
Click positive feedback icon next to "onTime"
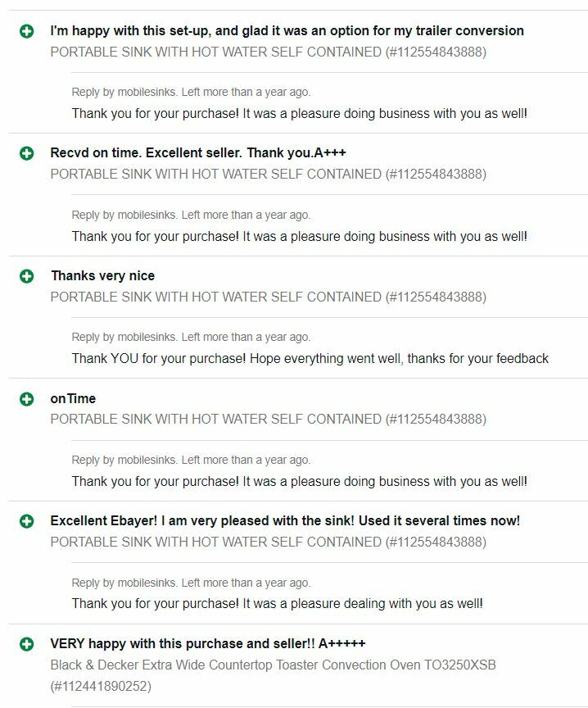pyautogui.click(x=27, y=399)
